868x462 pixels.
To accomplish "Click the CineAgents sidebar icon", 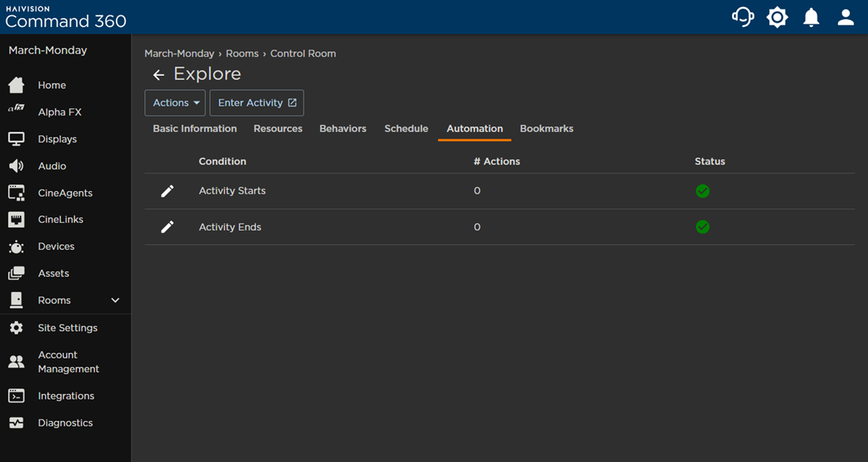I will [16, 193].
